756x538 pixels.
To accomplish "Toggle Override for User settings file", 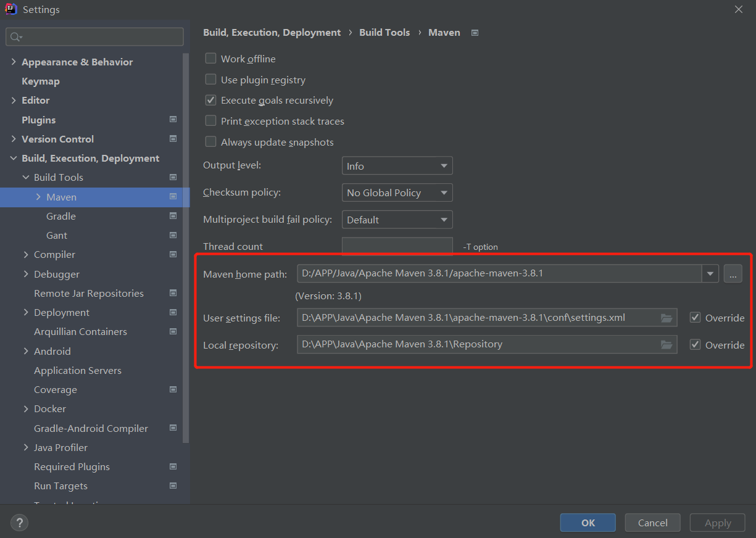I will click(x=696, y=318).
